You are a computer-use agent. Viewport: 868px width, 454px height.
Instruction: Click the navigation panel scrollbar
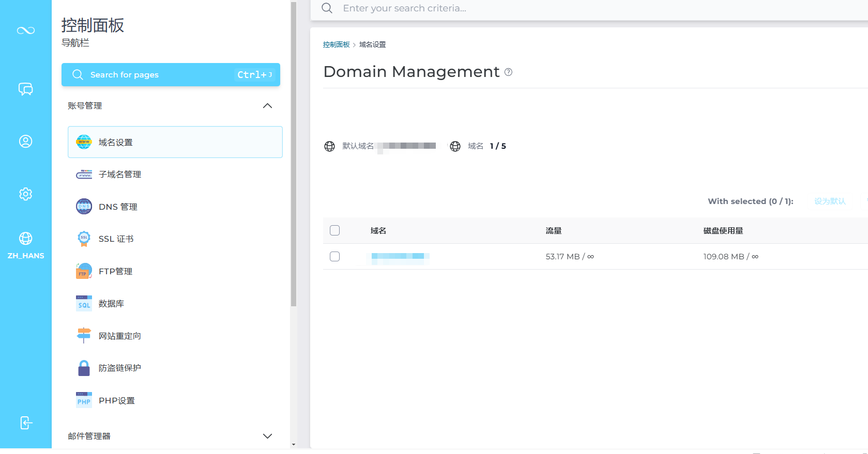[294, 155]
